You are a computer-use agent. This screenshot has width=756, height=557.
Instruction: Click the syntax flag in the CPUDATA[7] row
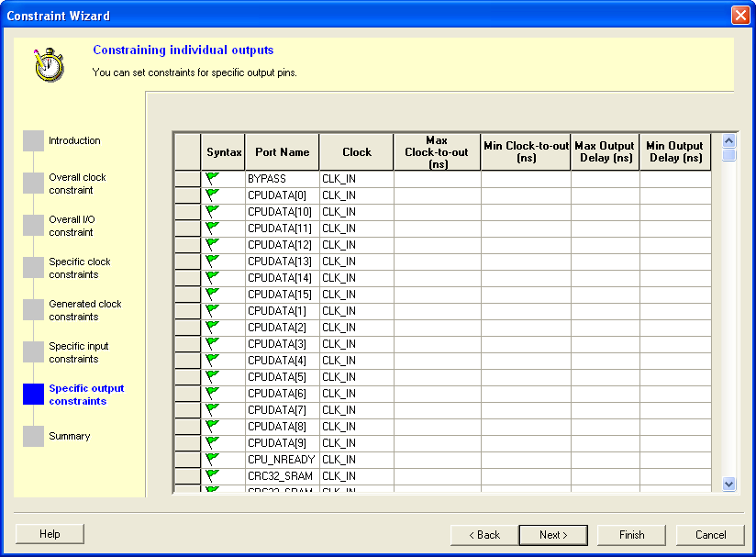coord(212,409)
